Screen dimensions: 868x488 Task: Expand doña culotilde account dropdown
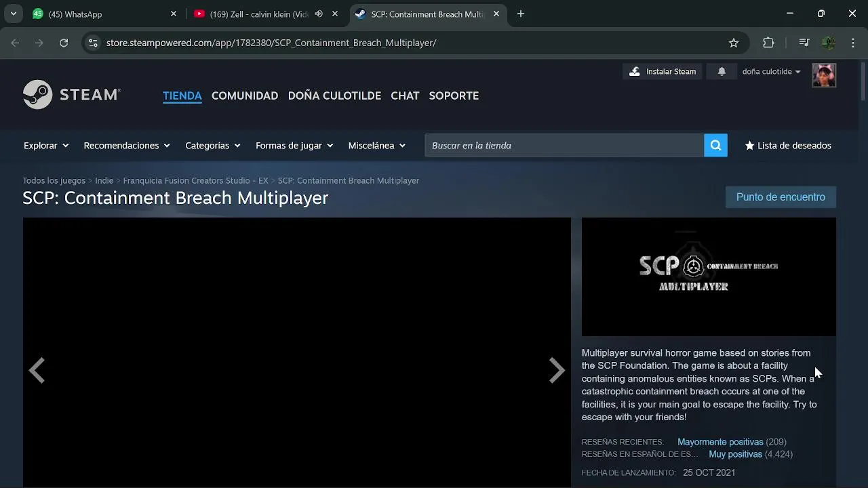(771, 71)
